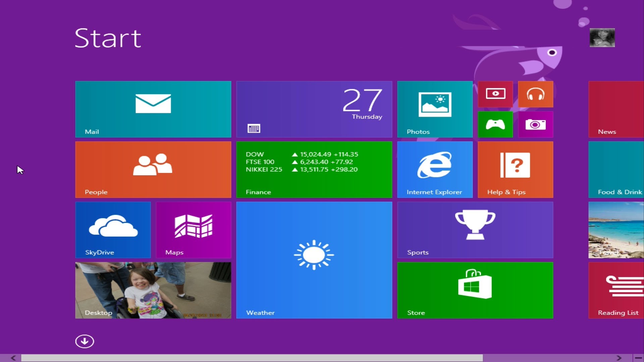The width and height of the screenshot is (644, 362).
Task: Open the Camera small tile
Action: click(x=535, y=124)
